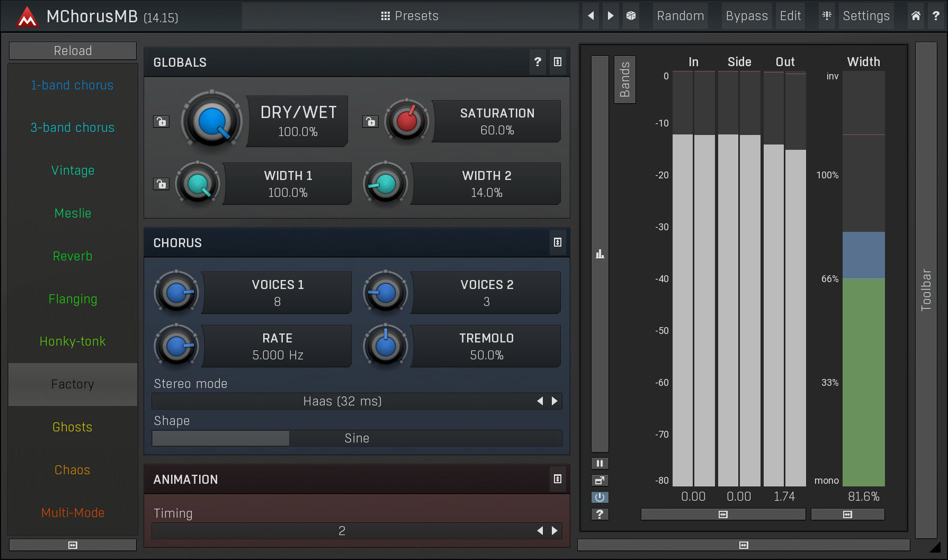Click the home icon in top bar
Viewport: 948px width, 560px height.
coord(916,16)
